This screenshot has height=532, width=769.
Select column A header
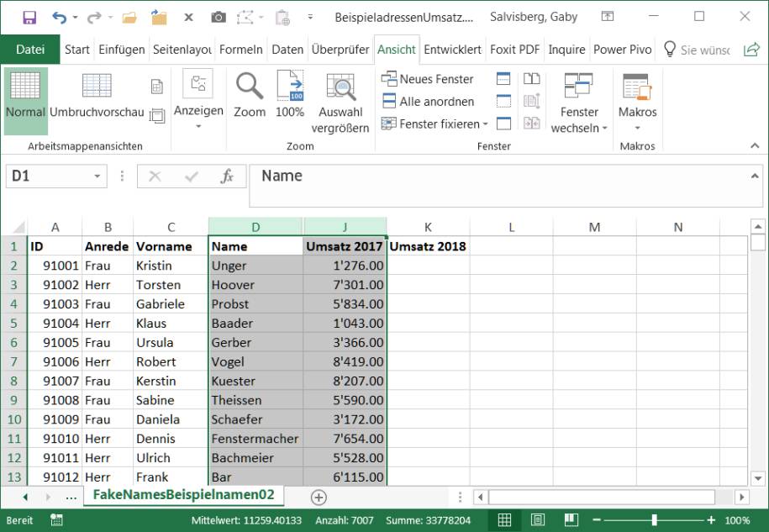point(55,227)
